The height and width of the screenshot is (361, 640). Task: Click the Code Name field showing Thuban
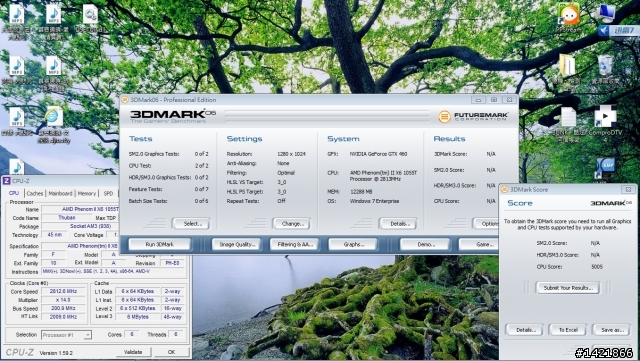(67, 218)
